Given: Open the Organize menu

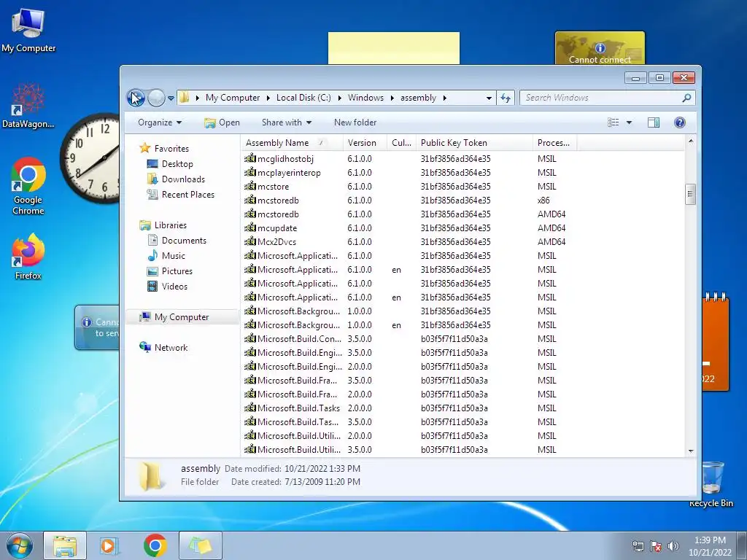Looking at the screenshot, I should 160,122.
